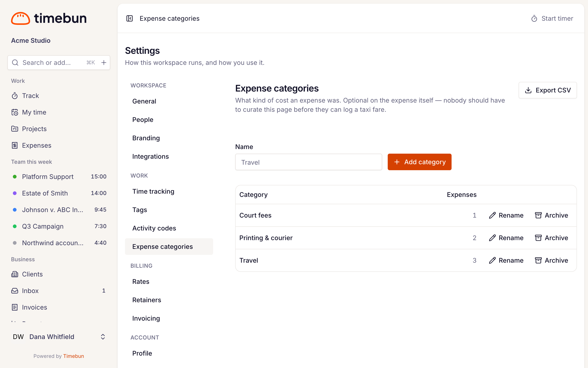Archive the Travel category
The image size is (588, 368).
pyautogui.click(x=551, y=260)
